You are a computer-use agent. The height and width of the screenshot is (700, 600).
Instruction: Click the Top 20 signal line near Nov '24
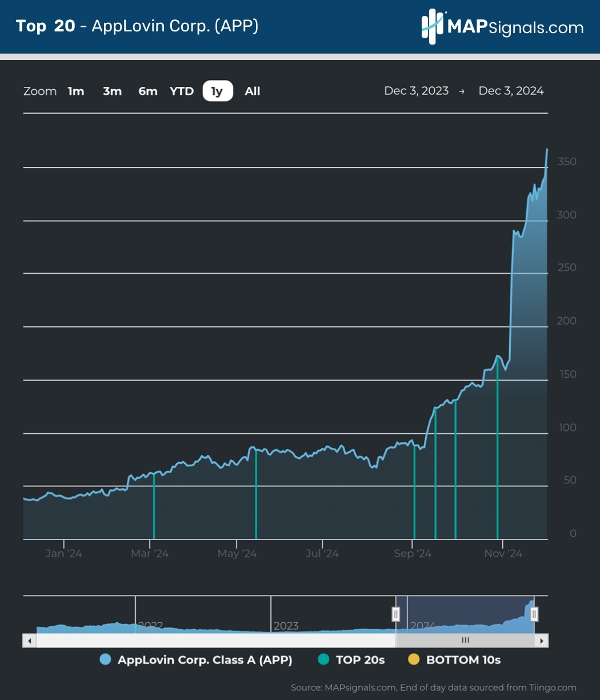(x=498, y=457)
